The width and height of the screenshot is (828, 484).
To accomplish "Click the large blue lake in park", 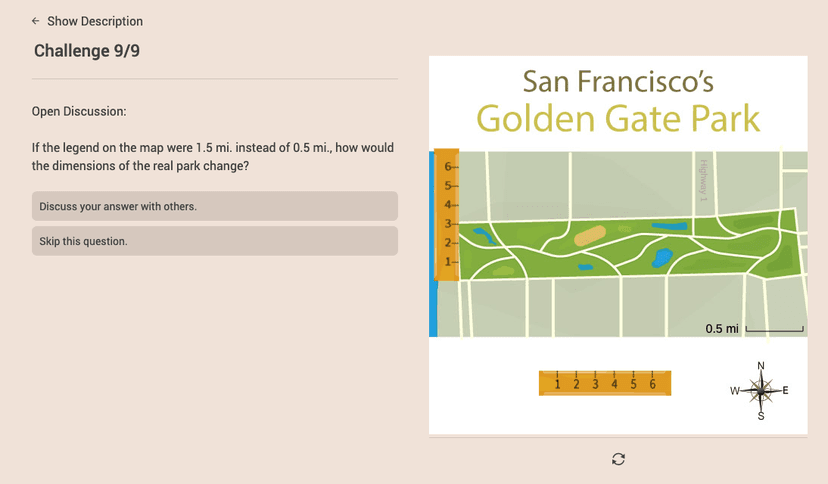I will pos(662,258).
